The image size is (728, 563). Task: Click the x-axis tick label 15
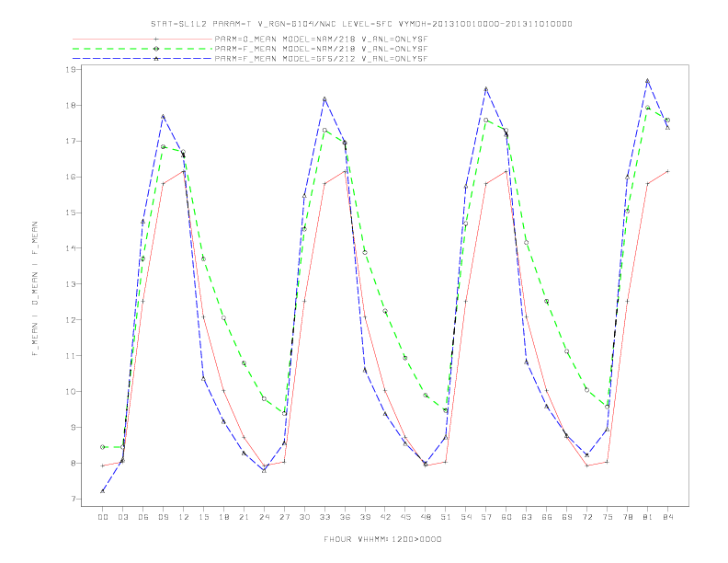tap(203, 517)
